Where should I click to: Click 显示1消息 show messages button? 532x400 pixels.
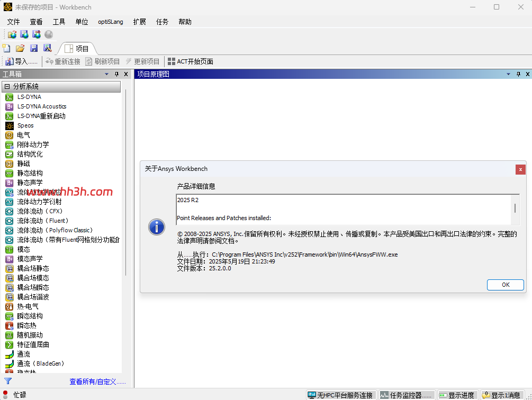click(502, 395)
